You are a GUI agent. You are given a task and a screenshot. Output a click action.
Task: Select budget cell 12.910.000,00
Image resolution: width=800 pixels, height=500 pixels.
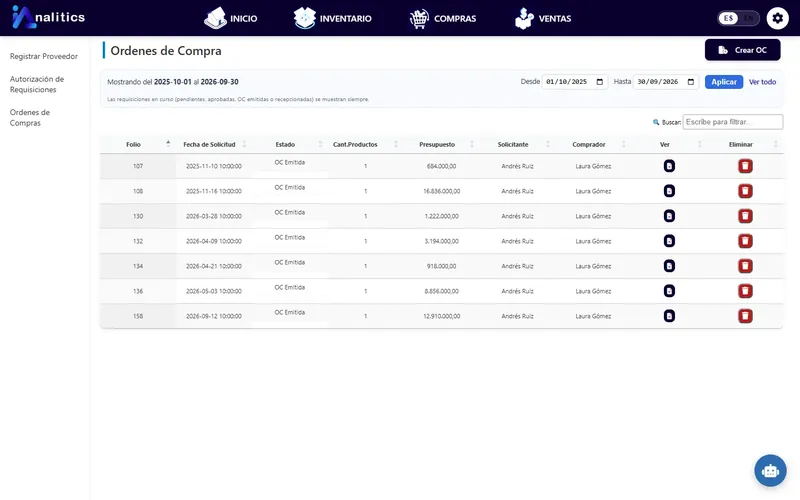click(441, 316)
